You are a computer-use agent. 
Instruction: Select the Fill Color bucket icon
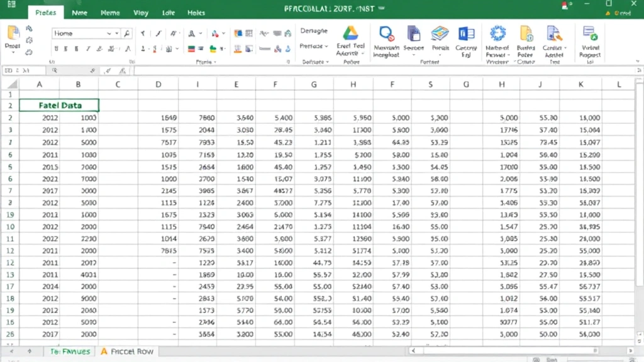[x=213, y=49]
